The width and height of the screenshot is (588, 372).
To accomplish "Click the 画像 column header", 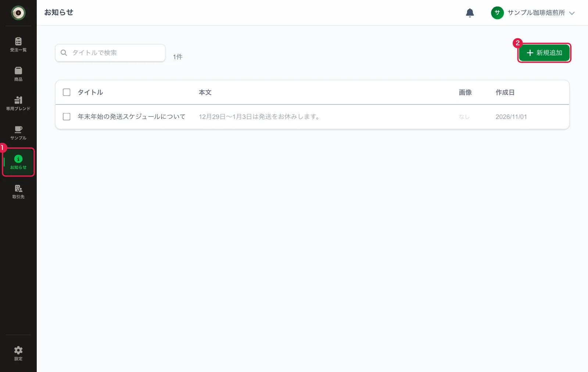I will 465,92.
